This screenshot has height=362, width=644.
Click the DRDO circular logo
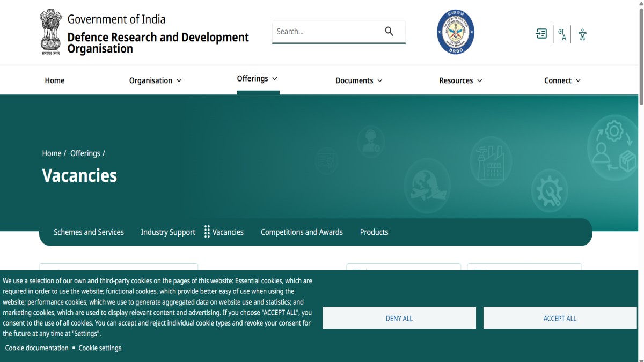[455, 32]
